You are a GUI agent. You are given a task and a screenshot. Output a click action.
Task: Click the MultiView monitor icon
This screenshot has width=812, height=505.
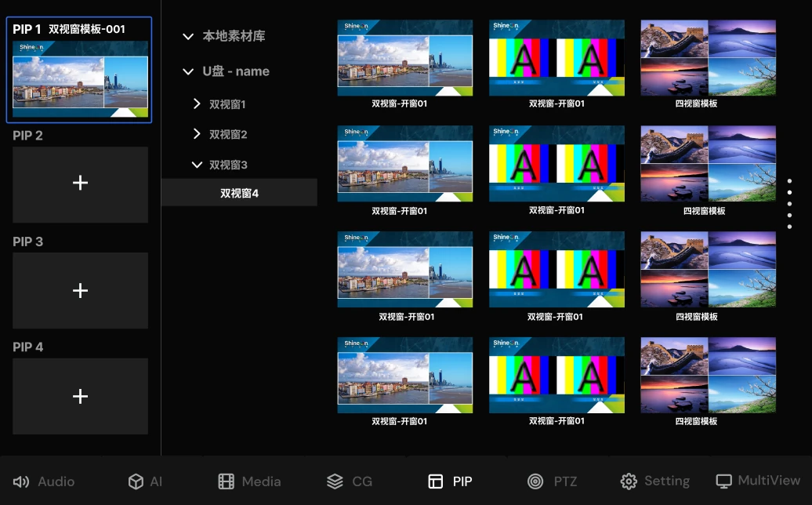[x=724, y=481]
